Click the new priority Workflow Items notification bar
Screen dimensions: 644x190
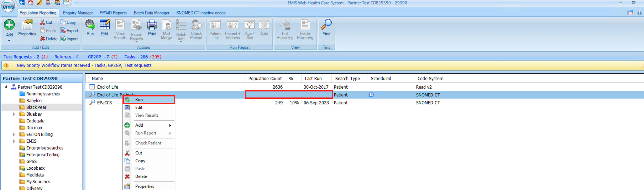point(322,65)
